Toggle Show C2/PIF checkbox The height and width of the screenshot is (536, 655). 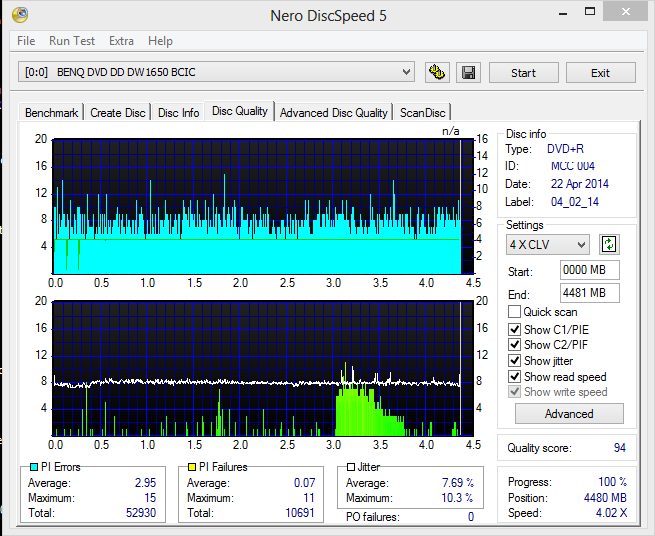tap(514, 345)
